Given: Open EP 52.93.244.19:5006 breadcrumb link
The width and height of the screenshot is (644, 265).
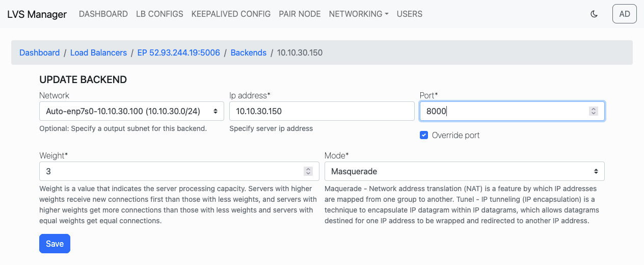Looking at the screenshot, I should coord(179,52).
